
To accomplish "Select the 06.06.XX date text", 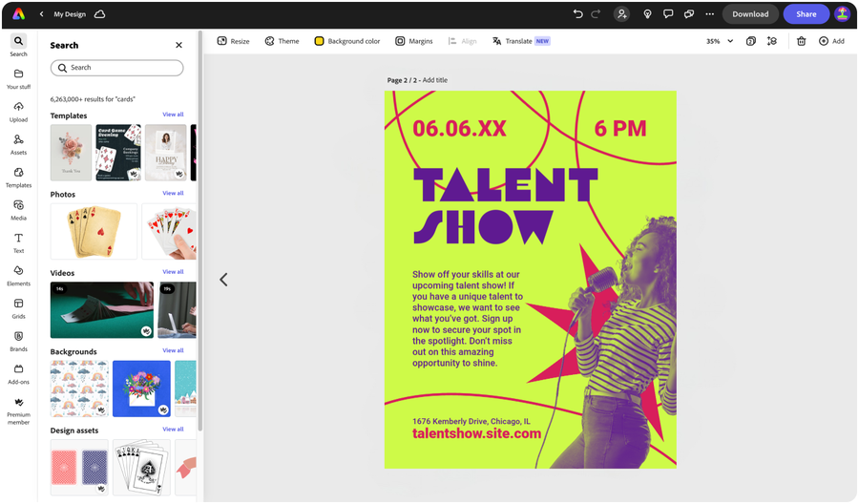I will point(459,128).
